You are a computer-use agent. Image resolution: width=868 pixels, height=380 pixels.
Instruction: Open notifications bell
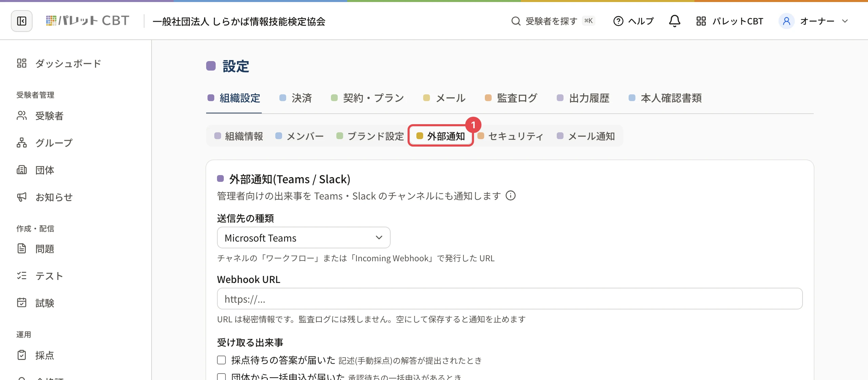pyautogui.click(x=674, y=21)
